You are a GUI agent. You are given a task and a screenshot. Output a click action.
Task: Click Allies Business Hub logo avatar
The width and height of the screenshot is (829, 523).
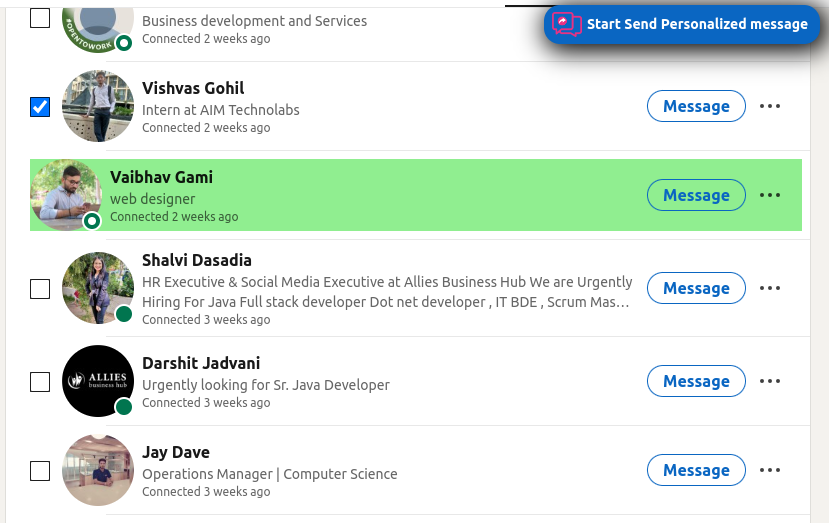click(x=97, y=381)
